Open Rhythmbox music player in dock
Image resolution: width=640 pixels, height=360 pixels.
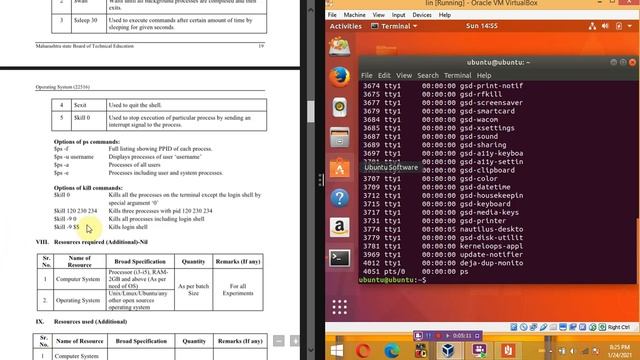pyautogui.click(x=340, y=107)
